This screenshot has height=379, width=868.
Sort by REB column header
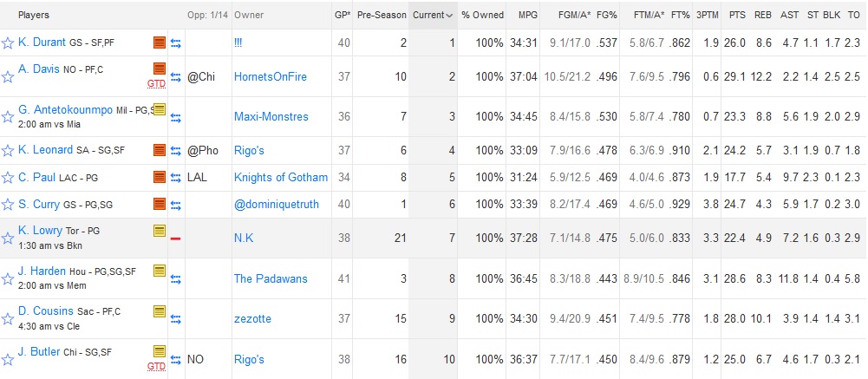pyautogui.click(x=763, y=15)
